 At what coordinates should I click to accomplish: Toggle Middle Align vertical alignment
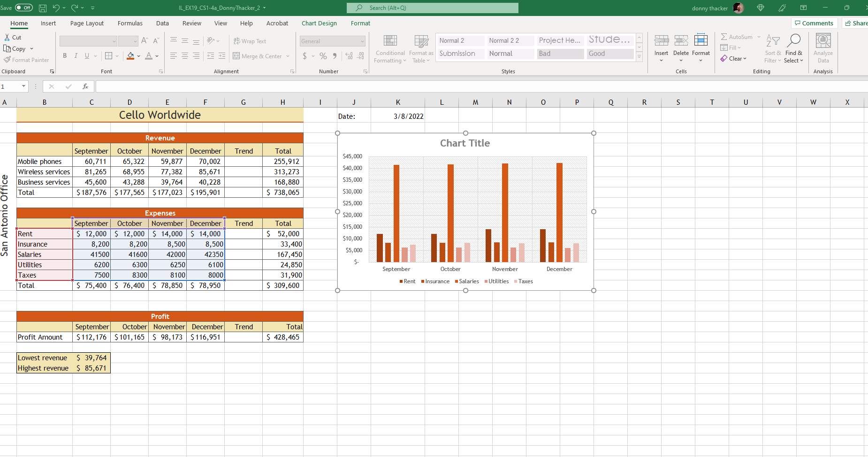click(185, 41)
